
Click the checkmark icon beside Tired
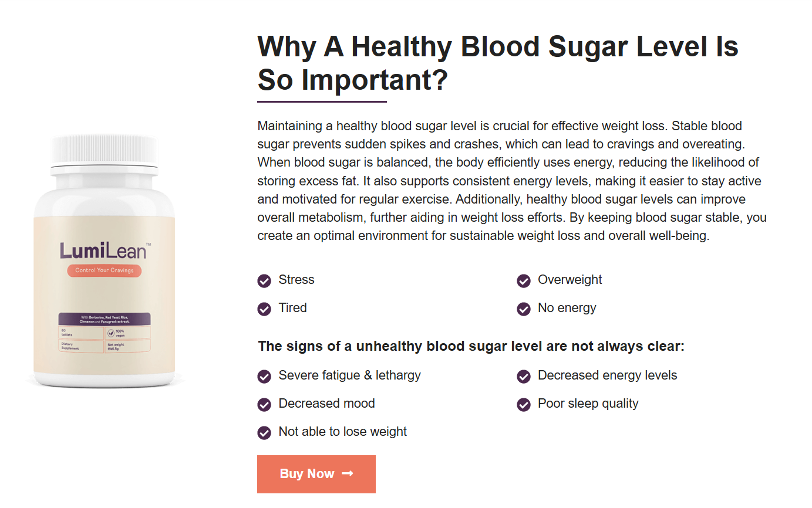tap(264, 309)
